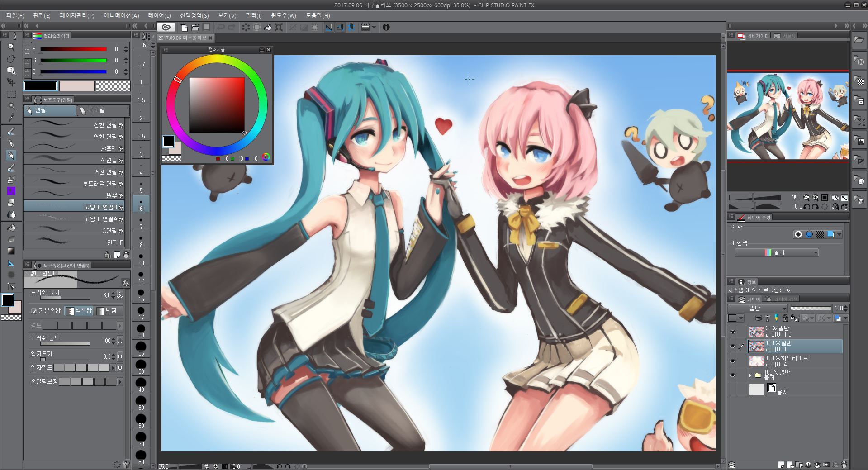Image resolution: width=868 pixels, height=470 pixels.
Task: Select the Ruler tool in toolbar
Action: (x=11, y=263)
